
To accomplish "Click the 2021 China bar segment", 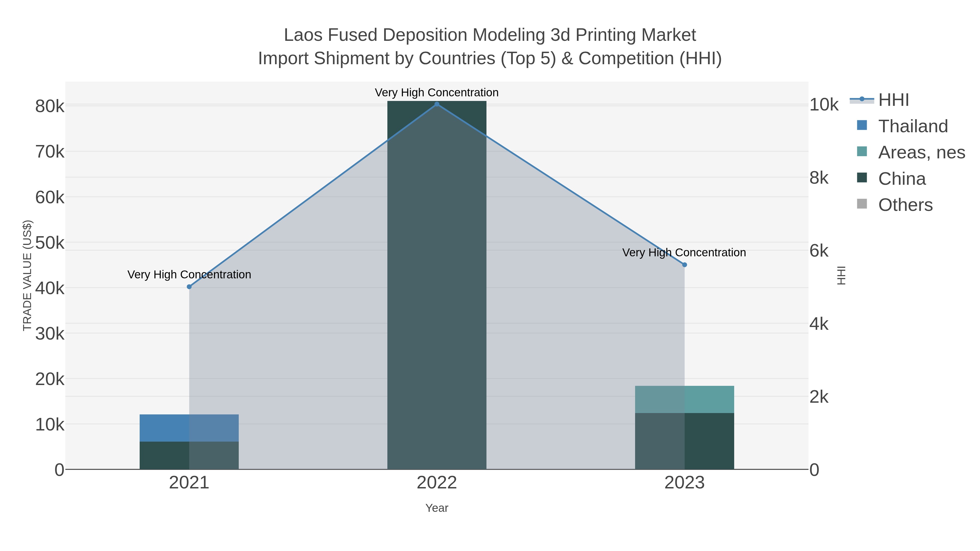I will (189, 455).
